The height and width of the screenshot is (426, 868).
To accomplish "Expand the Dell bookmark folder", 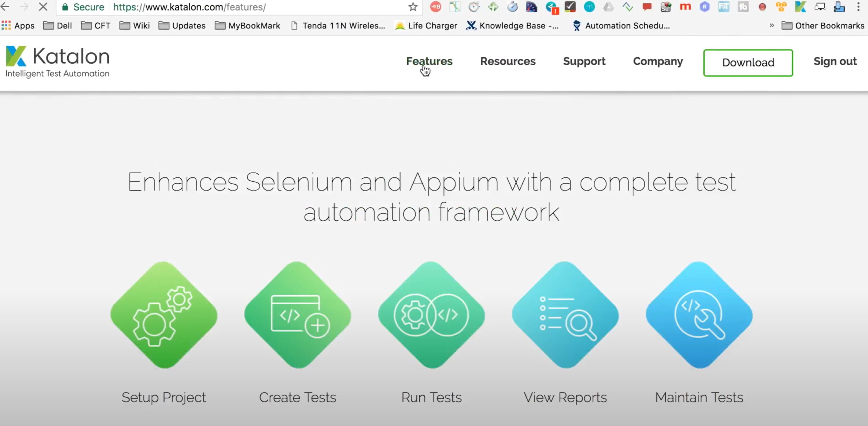I will coord(58,26).
